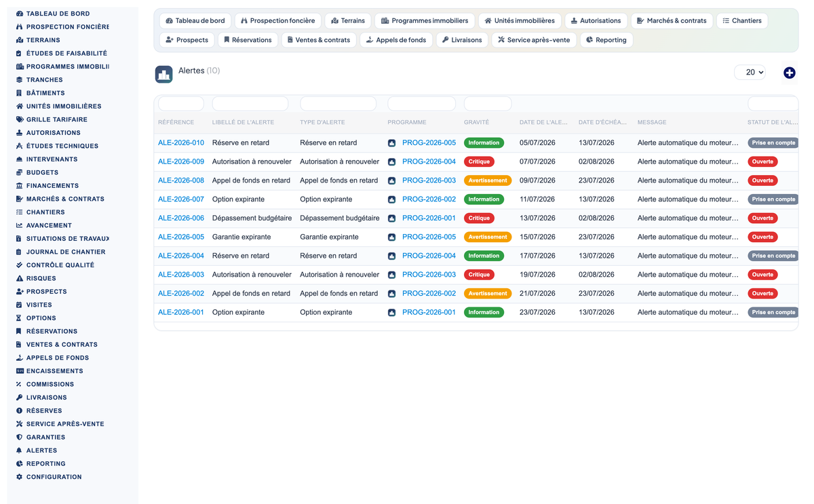
Task: Click the Livraisons sidebar key icon
Action: coord(20,398)
